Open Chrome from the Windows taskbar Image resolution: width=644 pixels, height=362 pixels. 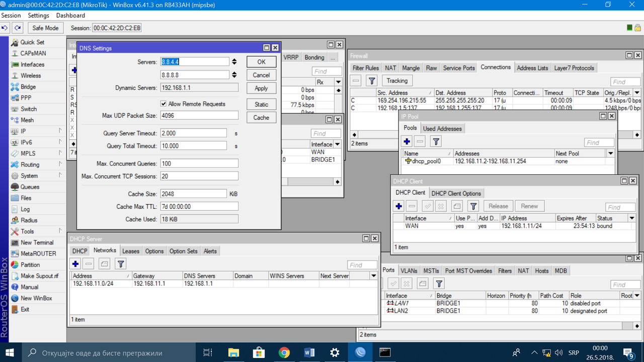pyautogui.click(x=284, y=352)
